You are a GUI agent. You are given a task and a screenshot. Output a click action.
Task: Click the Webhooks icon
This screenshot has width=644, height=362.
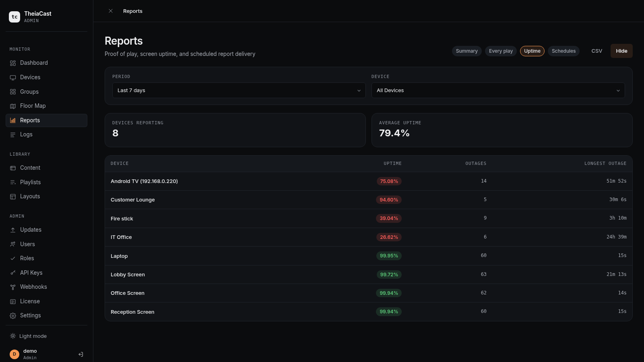[x=13, y=287]
